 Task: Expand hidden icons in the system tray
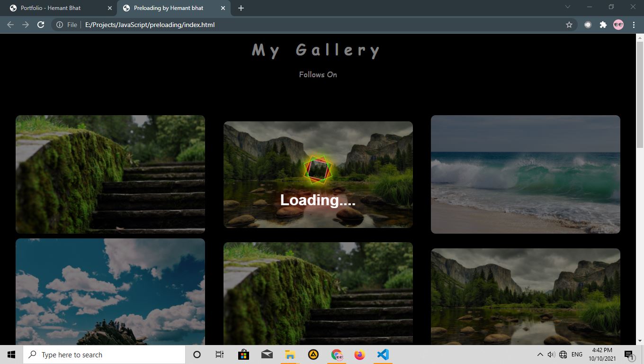(540, 354)
